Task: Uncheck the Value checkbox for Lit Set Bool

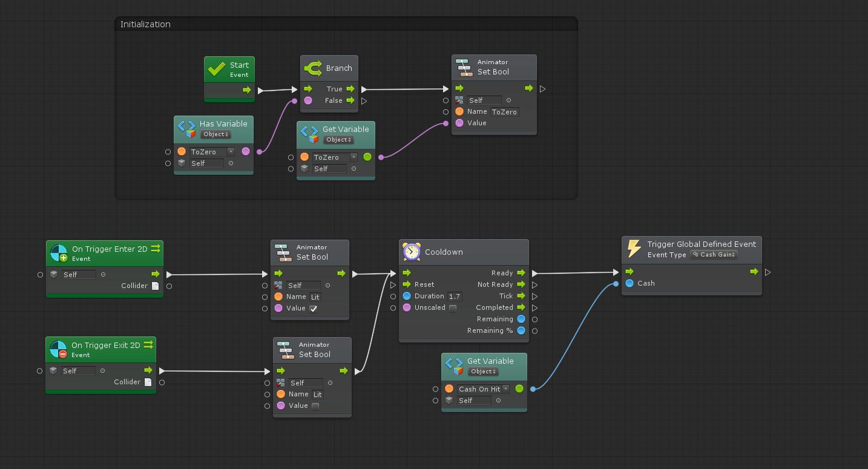Action: pyautogui.click(x=313, y=309)
